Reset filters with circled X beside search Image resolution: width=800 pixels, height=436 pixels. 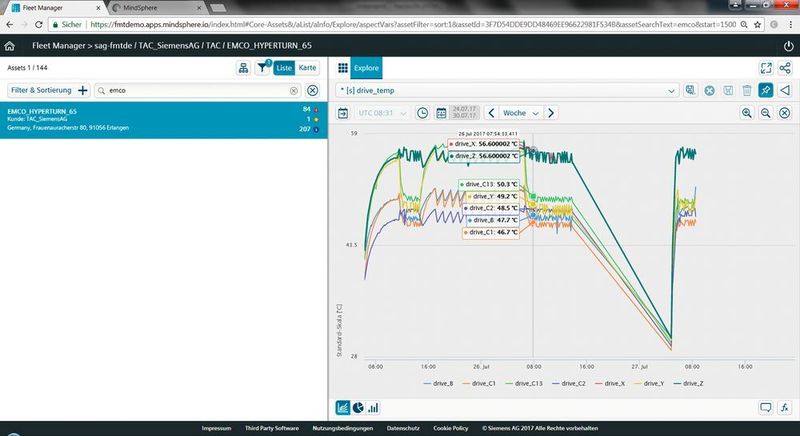pyautogui.click(x=312, y=90)
